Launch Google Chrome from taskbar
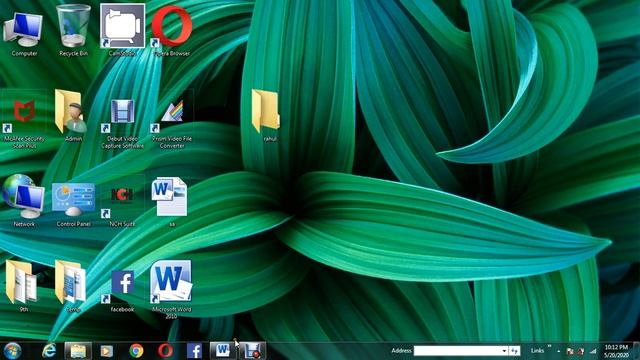Viewport: 640px width, 360px height. point(136,351)
